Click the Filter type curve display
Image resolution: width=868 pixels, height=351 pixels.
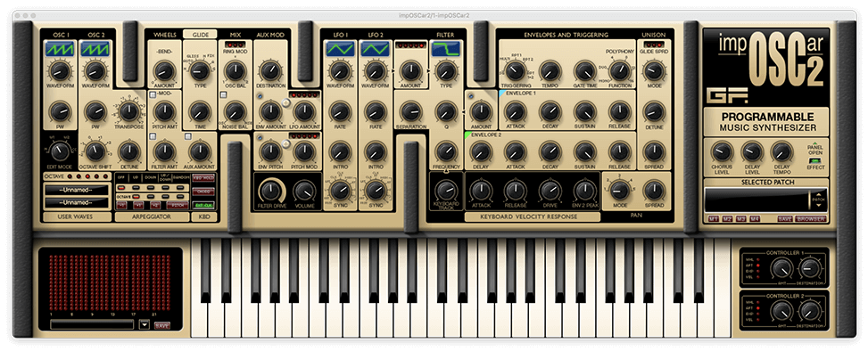446,50
